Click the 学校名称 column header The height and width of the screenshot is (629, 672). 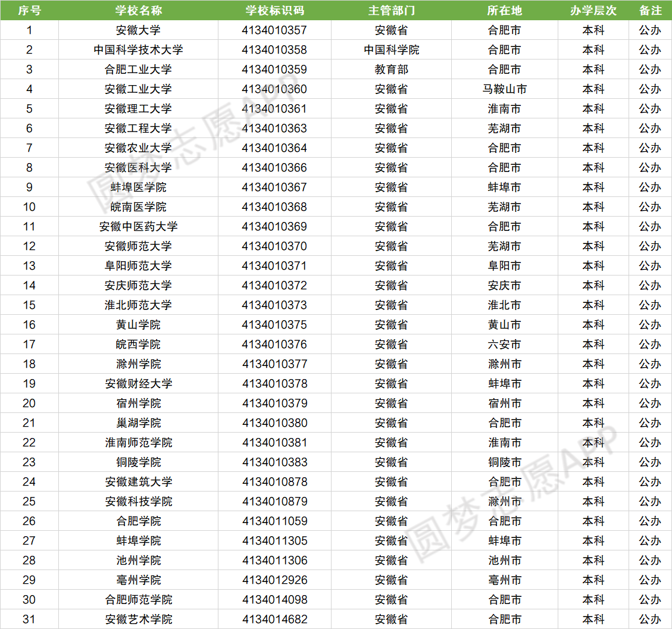[138, 10]
